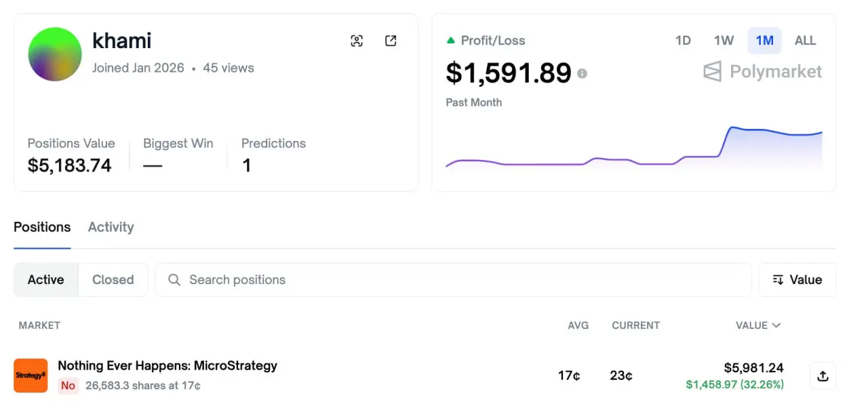
Task: Switch to the Activity tab
Action: [x=111, y=227]
